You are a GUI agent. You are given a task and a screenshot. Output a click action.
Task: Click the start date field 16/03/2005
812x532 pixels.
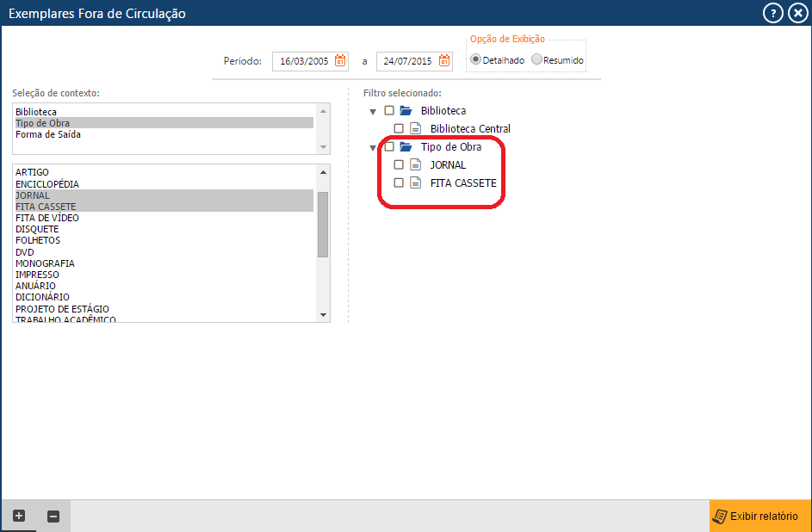(x=303, y=62)
